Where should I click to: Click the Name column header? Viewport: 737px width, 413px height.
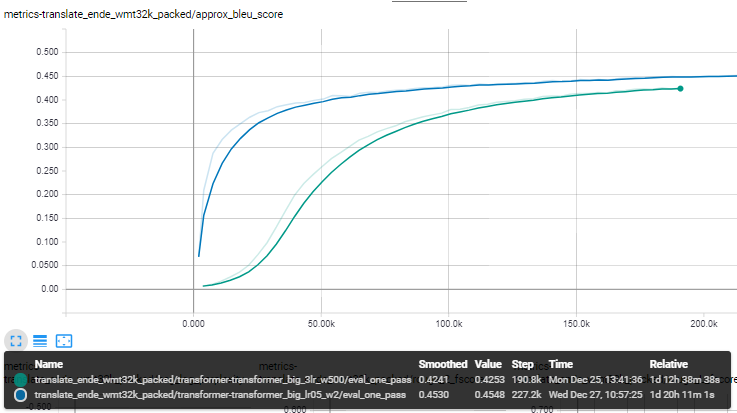pyautogui.click(x=48, y=364)
